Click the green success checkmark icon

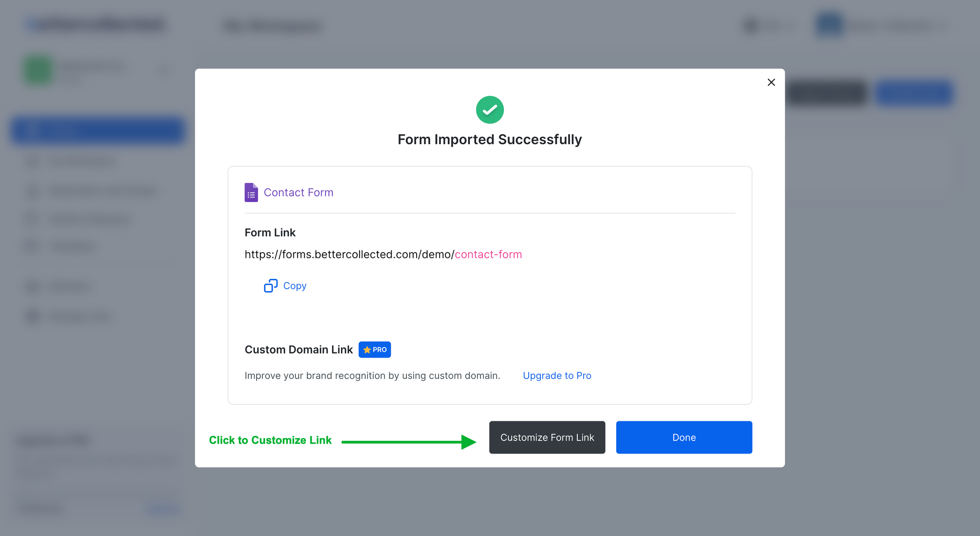tap(490, 110)
